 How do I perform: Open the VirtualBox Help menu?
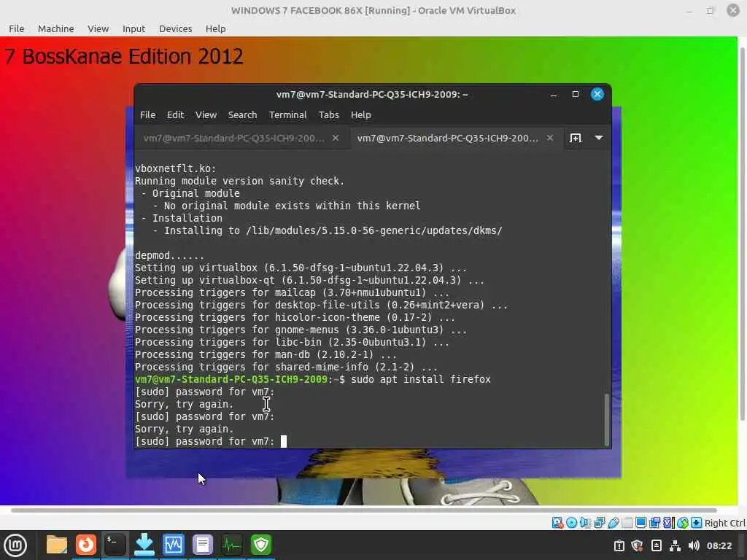pyautogui.click(x=215, y=28)
